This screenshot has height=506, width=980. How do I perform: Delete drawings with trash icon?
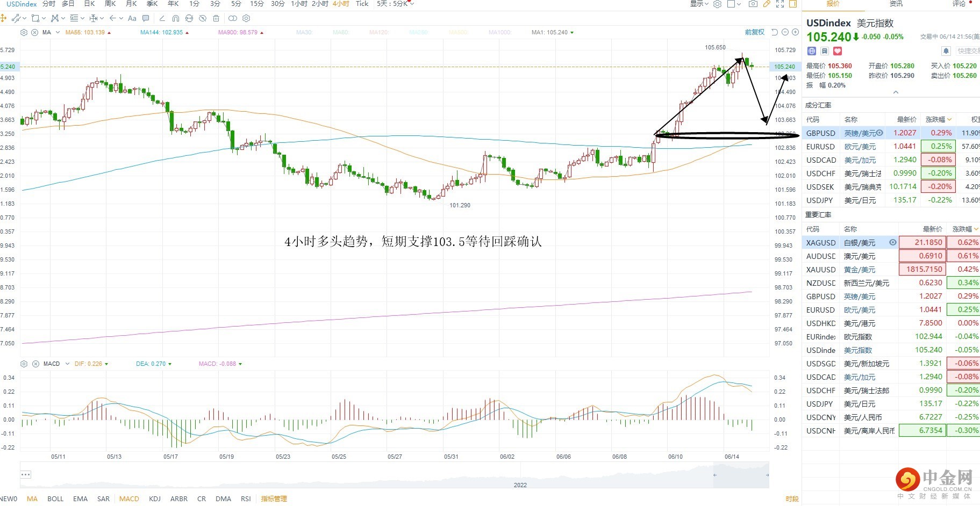coord(216,18)
